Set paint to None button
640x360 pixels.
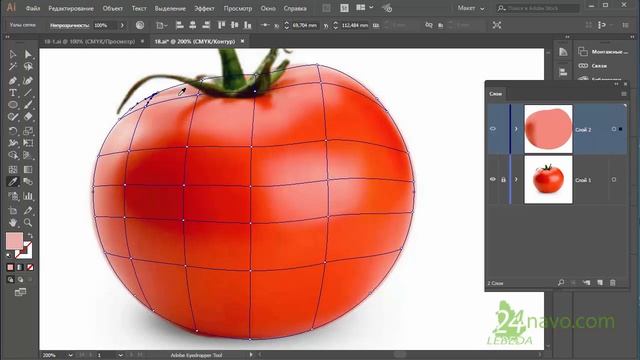click(30, 267)
